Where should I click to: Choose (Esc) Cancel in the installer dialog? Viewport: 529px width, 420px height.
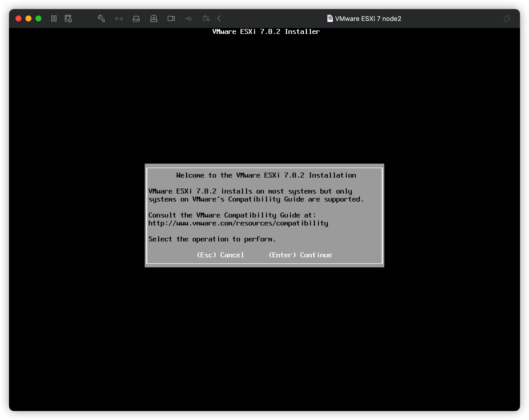point(221,255)
